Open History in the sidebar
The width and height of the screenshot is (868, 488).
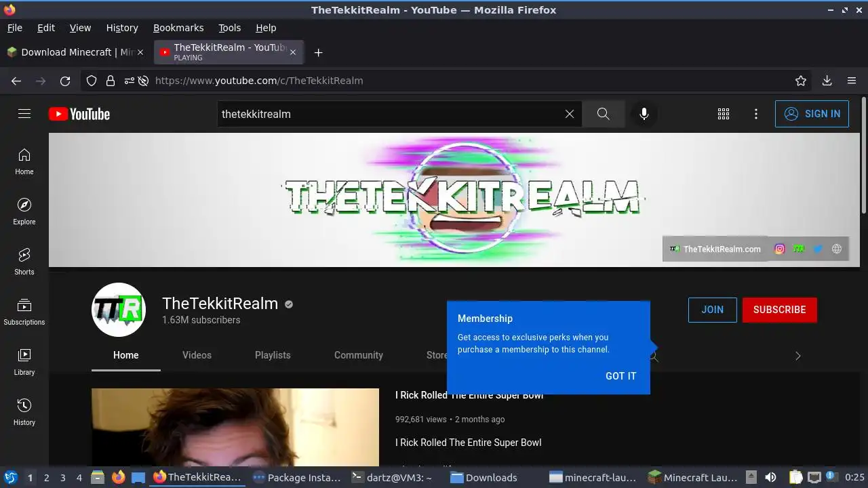pyautogui.click(x=24, y=413)
